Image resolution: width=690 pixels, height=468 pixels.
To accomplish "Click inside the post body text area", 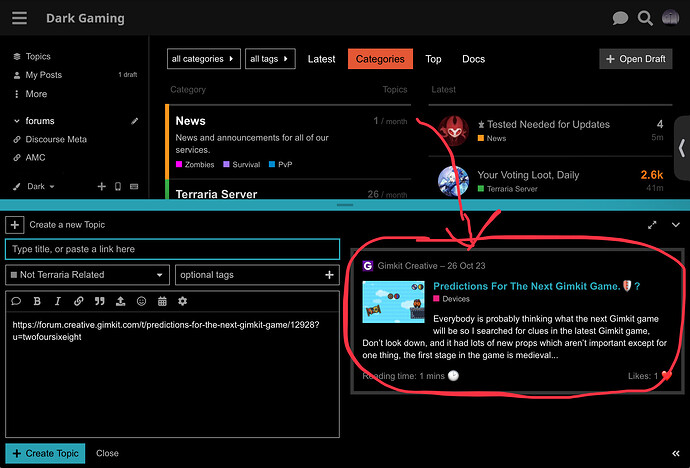I will click(172, 374).
